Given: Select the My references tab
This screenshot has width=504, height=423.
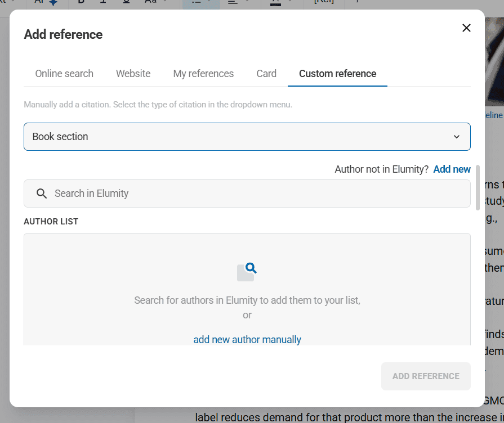Looking at the screenshot, I should click(203, 74).
